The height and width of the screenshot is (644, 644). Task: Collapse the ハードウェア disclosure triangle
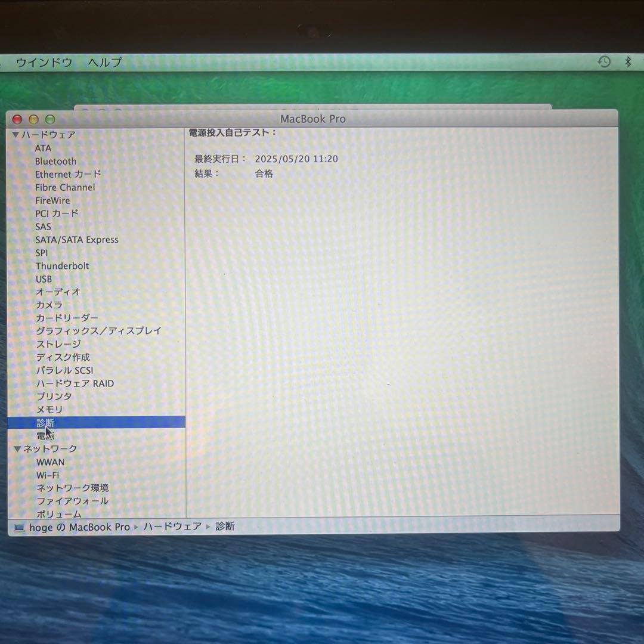(16, 135)
